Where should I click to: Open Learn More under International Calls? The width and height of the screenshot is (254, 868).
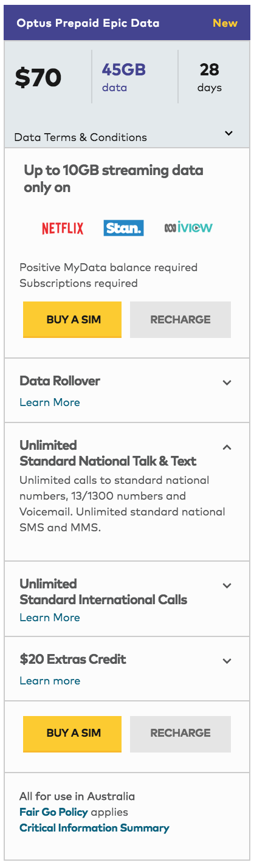click(x=50, y=618)
